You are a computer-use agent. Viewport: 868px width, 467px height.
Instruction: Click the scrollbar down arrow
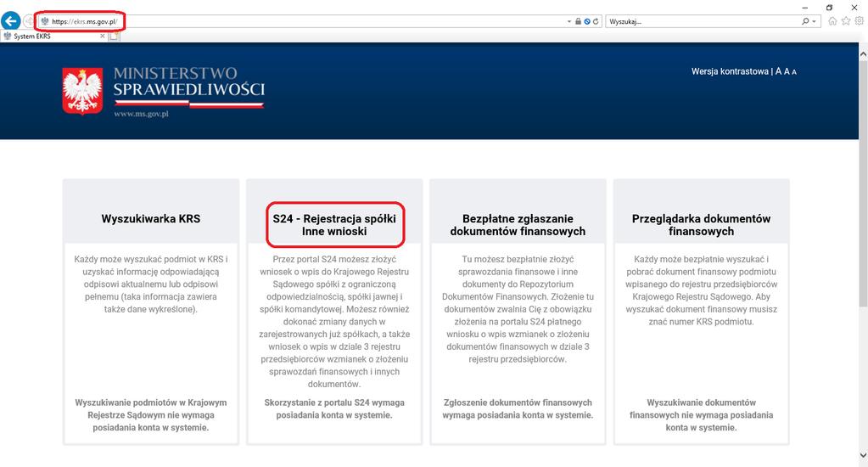pyautogui.click(x=863, y=455)
